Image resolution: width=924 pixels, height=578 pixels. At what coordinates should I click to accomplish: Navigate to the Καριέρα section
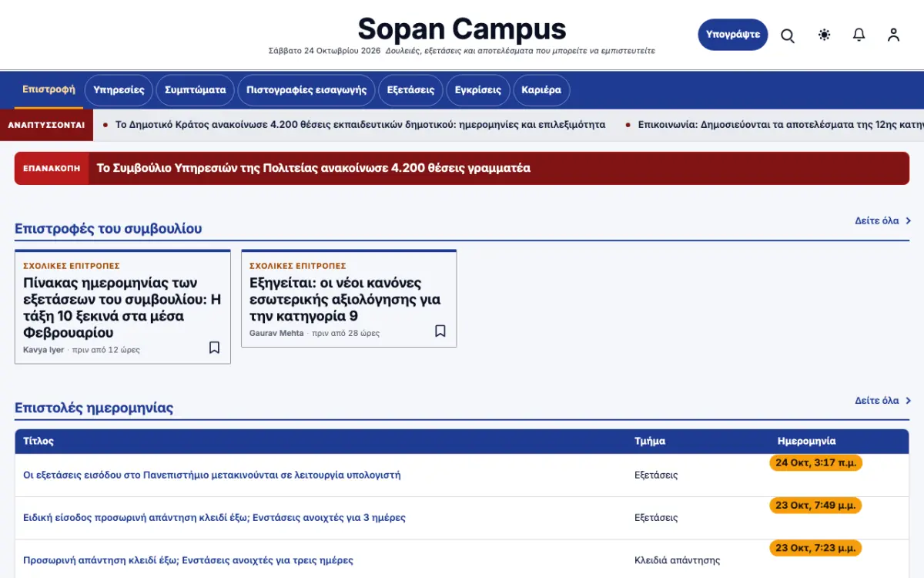541,89
